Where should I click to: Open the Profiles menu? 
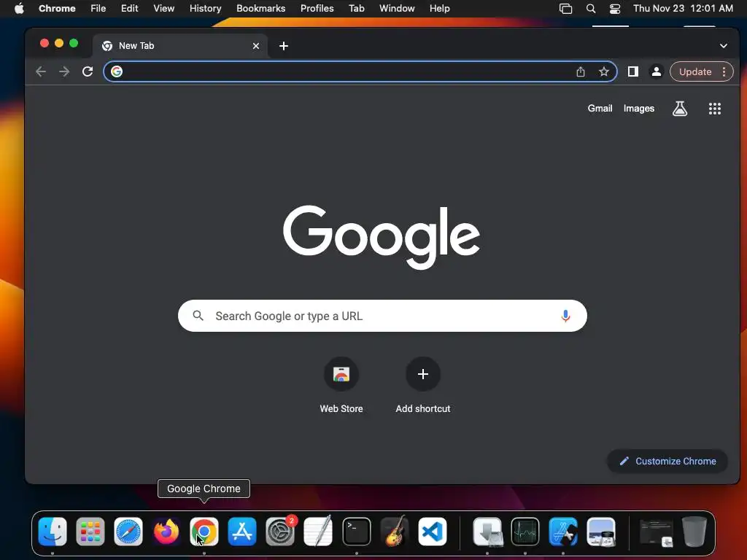(x=317, y=8)
